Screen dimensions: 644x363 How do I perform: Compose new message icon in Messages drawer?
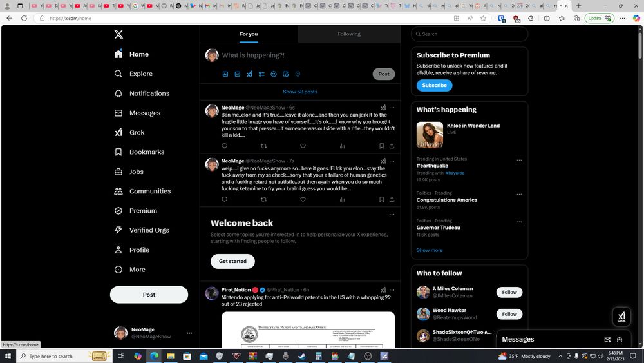pos(607,340)
